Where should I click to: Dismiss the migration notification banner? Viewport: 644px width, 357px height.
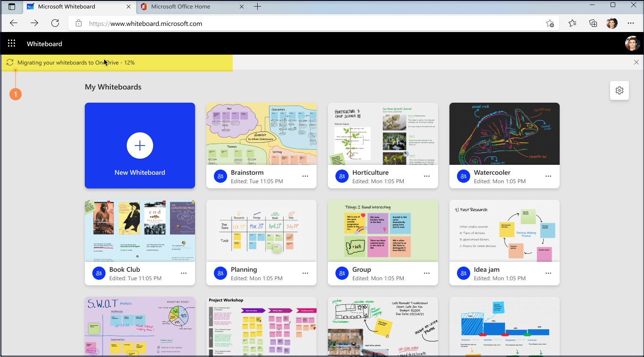pos(636,62)
